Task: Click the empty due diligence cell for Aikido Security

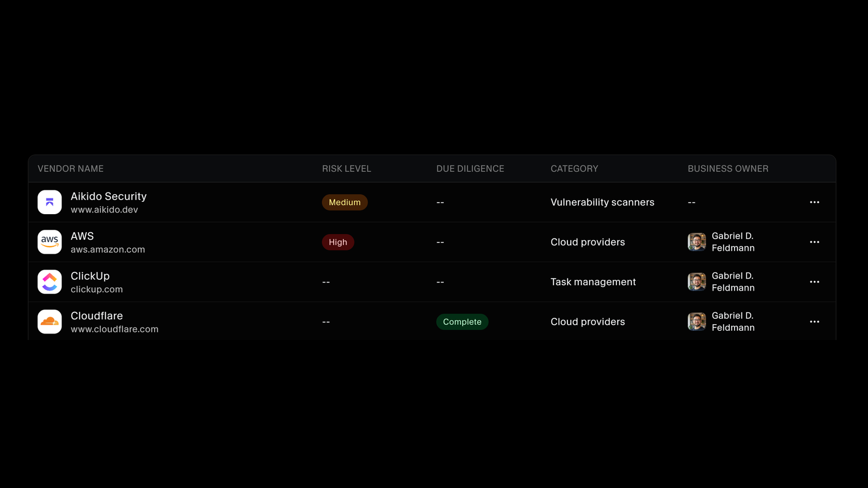Action: coord(440,202)
